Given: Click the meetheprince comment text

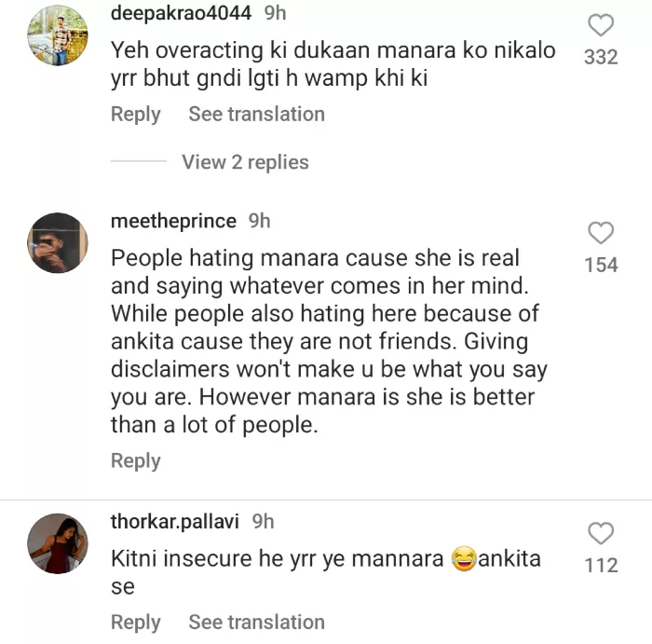Looking at the screenshot, I should (x=326, y=343).
